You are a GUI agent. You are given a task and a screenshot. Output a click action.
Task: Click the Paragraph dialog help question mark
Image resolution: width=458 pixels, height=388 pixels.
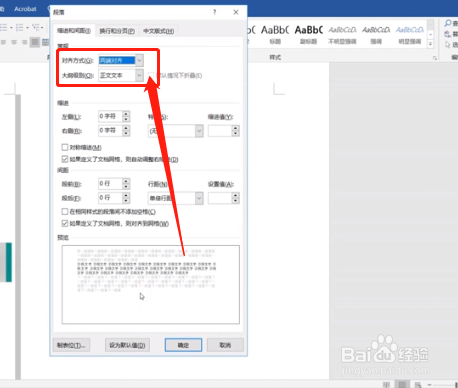click(x=214, y=12)
